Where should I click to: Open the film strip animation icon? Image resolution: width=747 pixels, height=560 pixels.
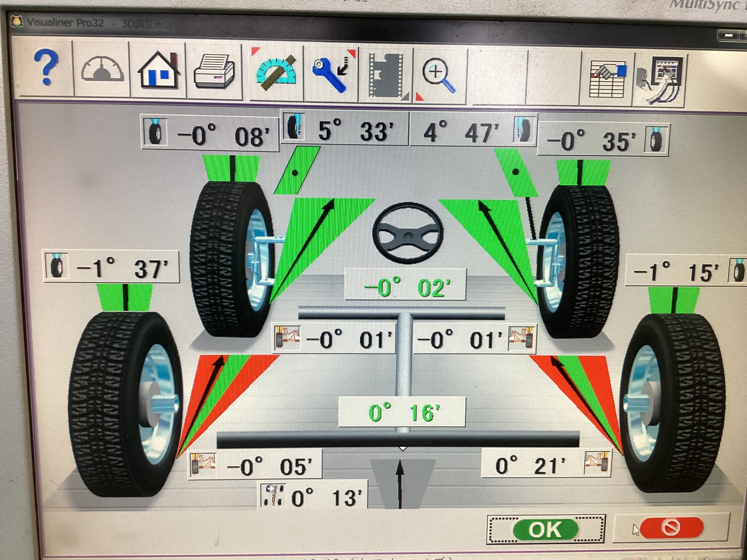pyautogui.click(x=386, y=75)
